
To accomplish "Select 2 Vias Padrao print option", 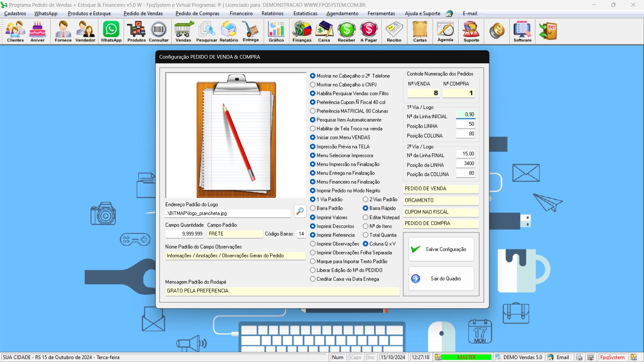I will [365, 199].
